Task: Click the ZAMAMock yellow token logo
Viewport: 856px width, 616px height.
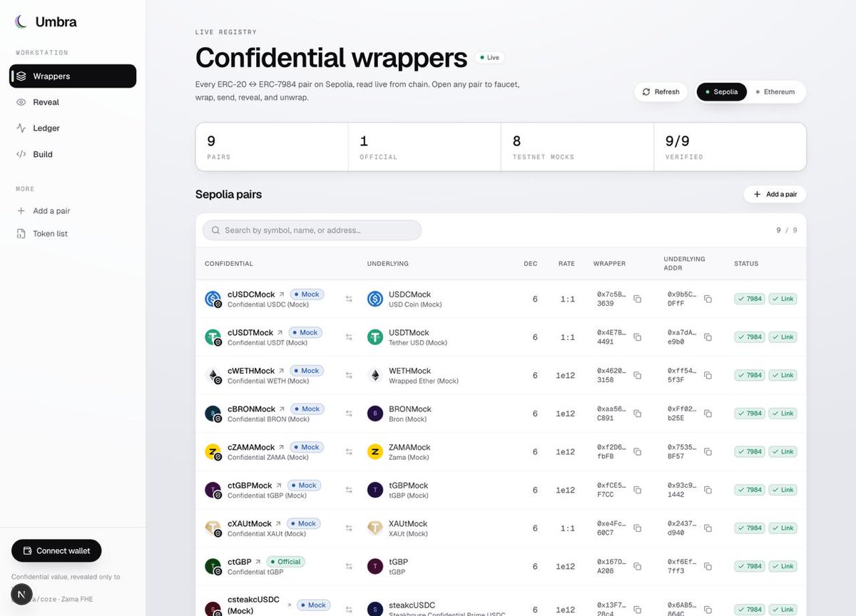Action: 375,452
